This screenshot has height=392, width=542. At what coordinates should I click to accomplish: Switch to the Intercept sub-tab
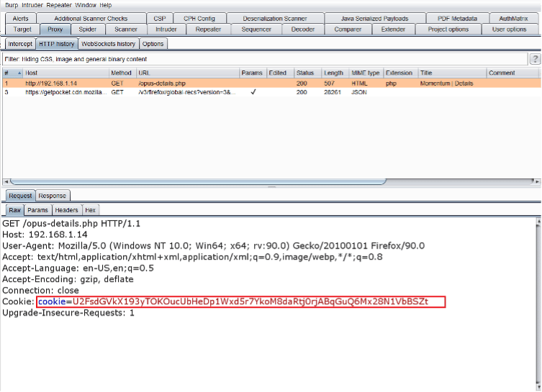[20, 44]
